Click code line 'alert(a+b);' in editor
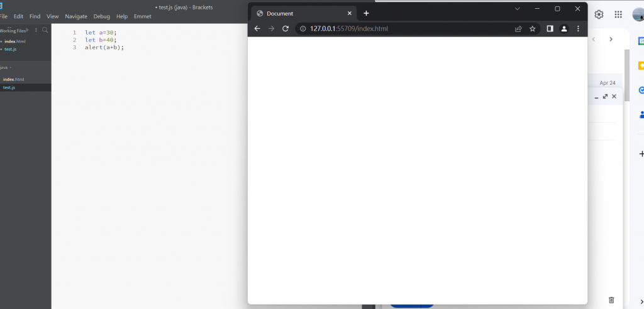This screenshot has width=644, height=309. pos(104,47)
